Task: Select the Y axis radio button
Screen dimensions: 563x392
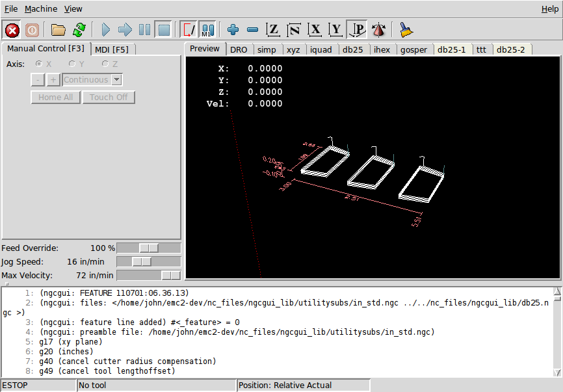Action: coord(72,64)
